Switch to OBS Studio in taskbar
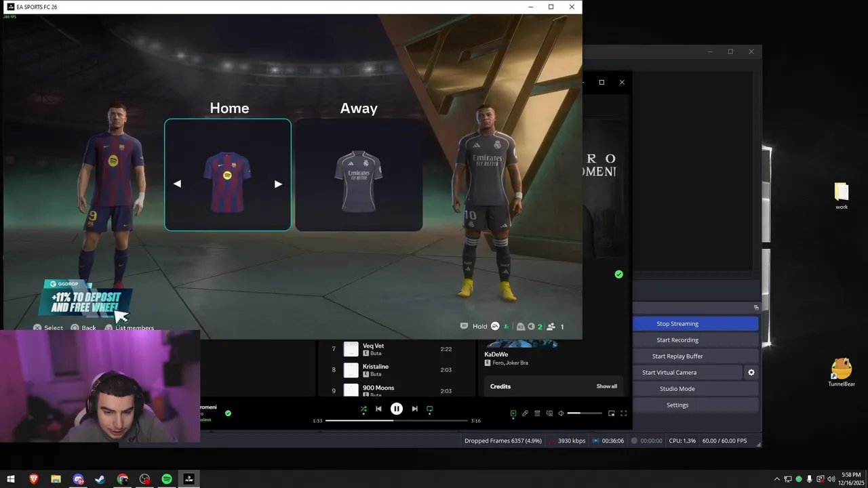 click(x=144, y=479)
